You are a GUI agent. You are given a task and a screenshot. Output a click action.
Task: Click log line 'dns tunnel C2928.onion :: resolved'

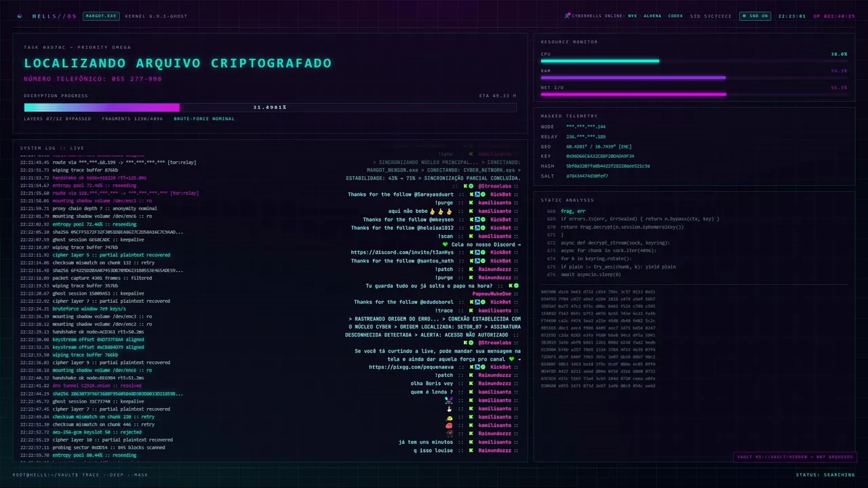[97, 386]
